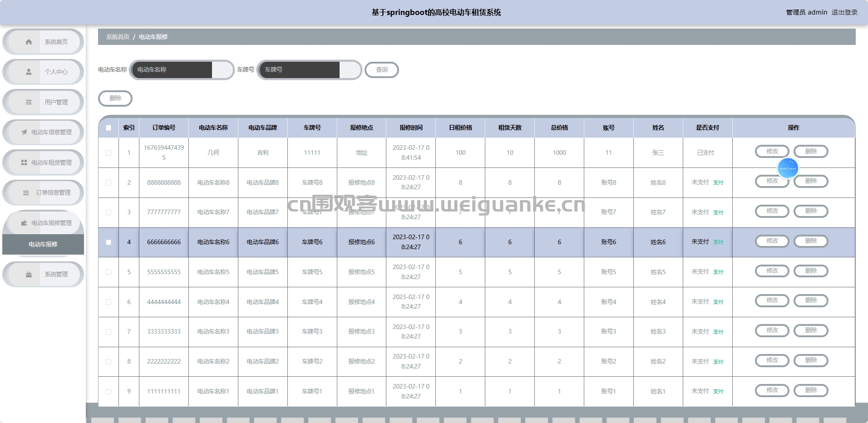
Task: Check the checkbox for row 几何
Action: 108,152
